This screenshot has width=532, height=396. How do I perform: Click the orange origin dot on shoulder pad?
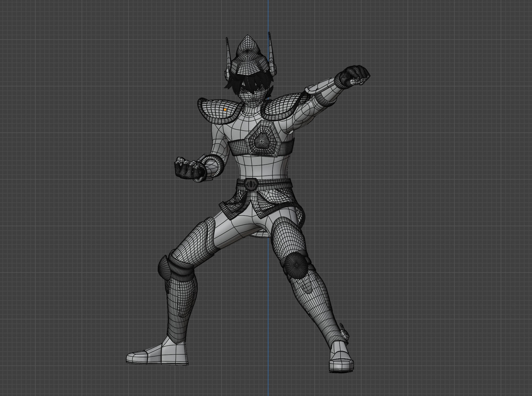(225, 110)
